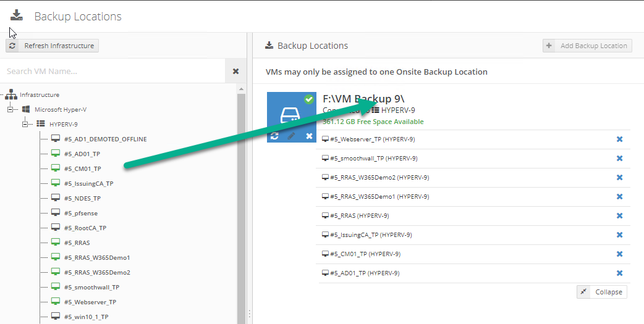This screenshot has height=324, width=644.
Task: Select #5_RootCA_TP VM in tree
Action: [x=85, y=228]
